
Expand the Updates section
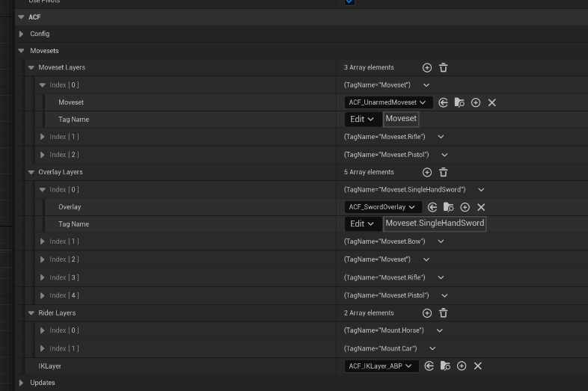click(x=22, y=383)
